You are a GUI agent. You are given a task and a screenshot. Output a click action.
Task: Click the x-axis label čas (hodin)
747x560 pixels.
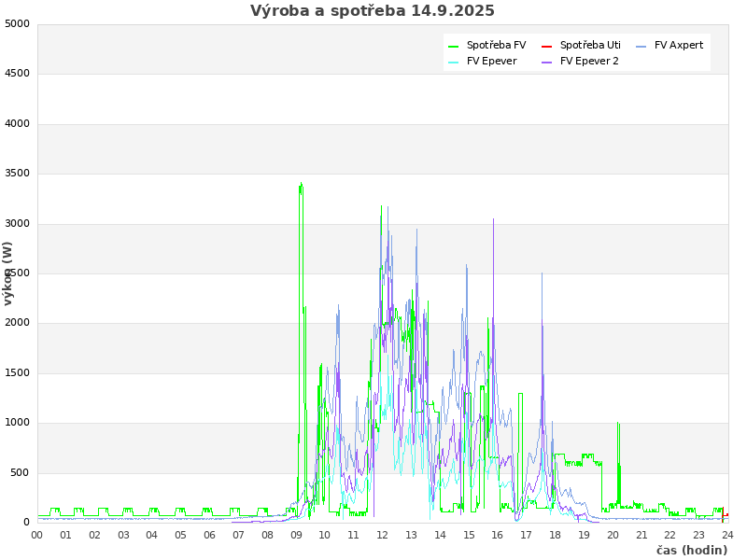click(x=691, y=551)
